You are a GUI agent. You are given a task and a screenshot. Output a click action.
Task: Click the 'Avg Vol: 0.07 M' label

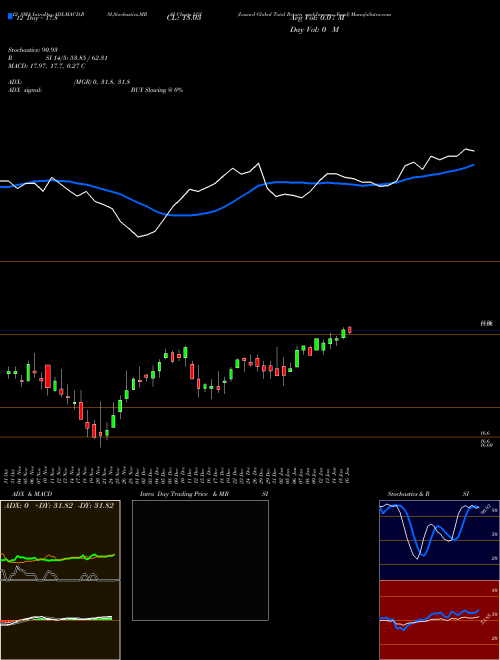pos(315,17)
